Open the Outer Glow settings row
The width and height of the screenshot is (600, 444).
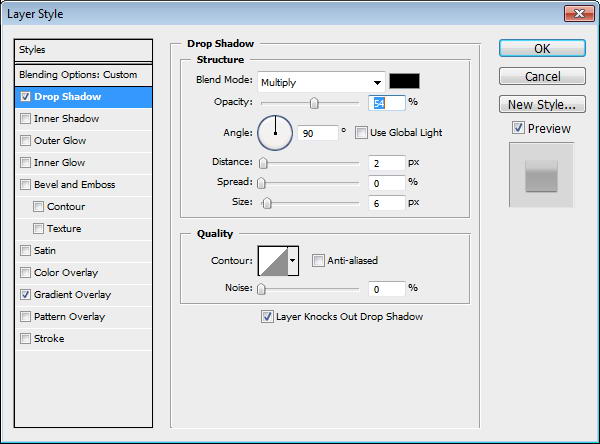click(83, 140)
